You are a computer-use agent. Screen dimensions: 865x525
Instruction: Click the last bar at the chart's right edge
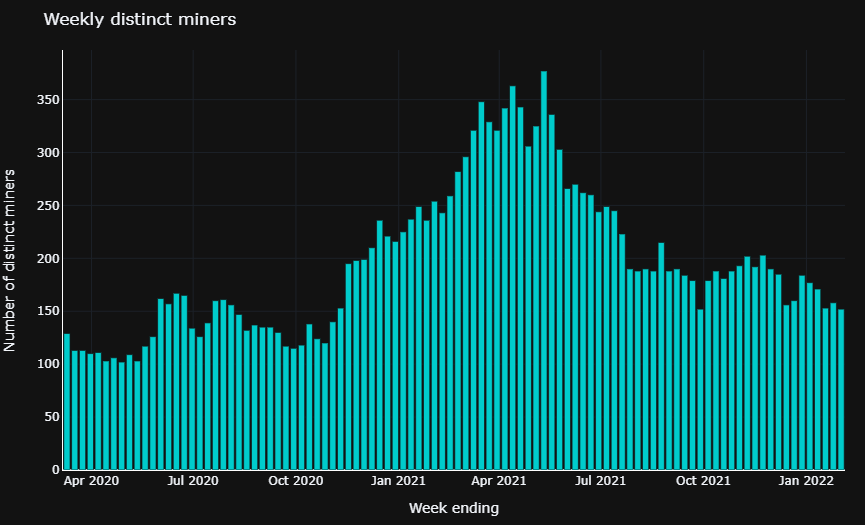click(x=841, y=389)
